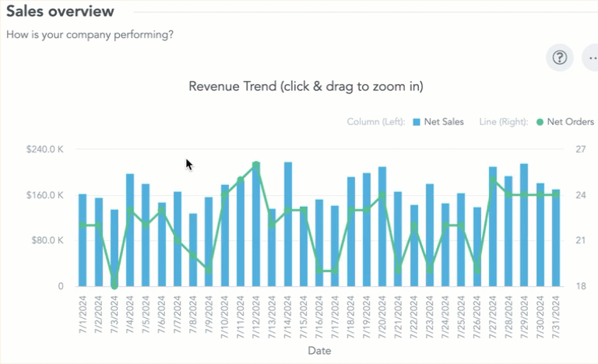Click the 7/31/2024 date axis label

[556, 317]
